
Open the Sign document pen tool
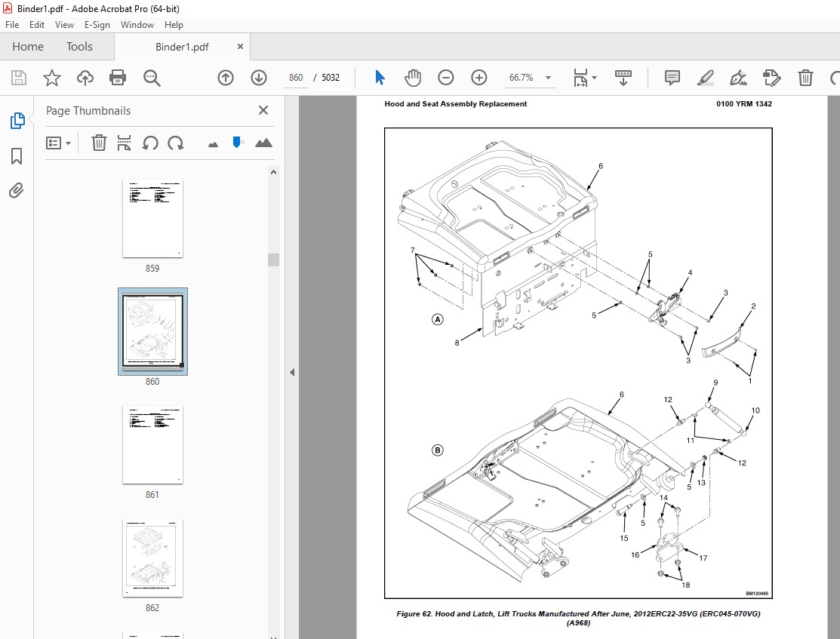point(738,78)
